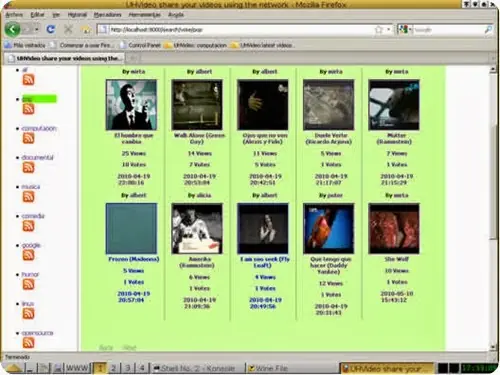
Task: Open the Más visitados bookmark
Action: tap(25, 45)
